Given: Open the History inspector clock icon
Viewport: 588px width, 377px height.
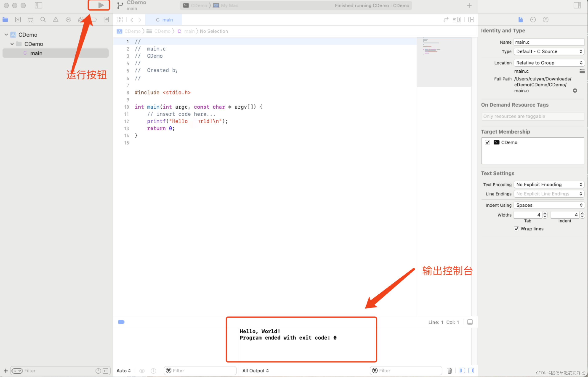Looking at the screenshot, I should coord(533,20).
